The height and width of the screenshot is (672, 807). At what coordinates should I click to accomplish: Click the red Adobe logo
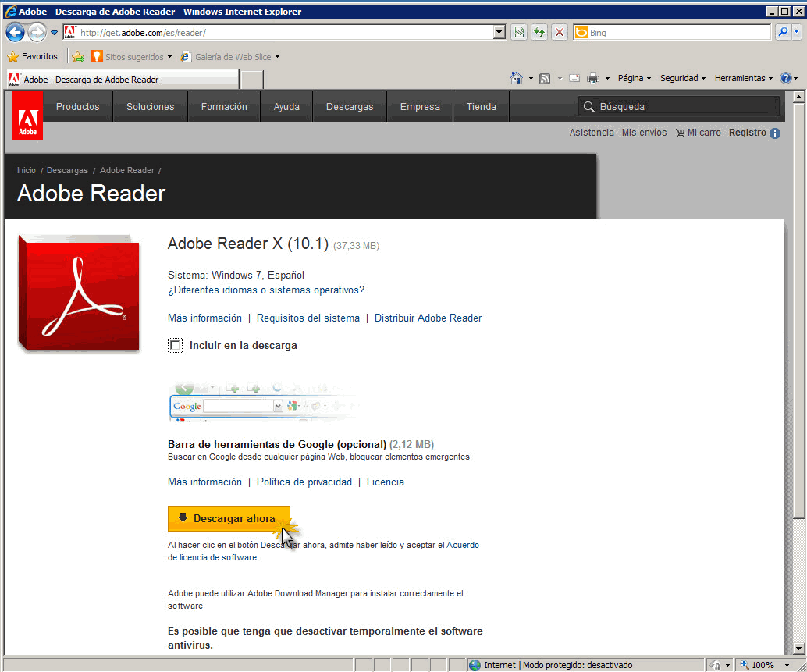tap(28, 116)
